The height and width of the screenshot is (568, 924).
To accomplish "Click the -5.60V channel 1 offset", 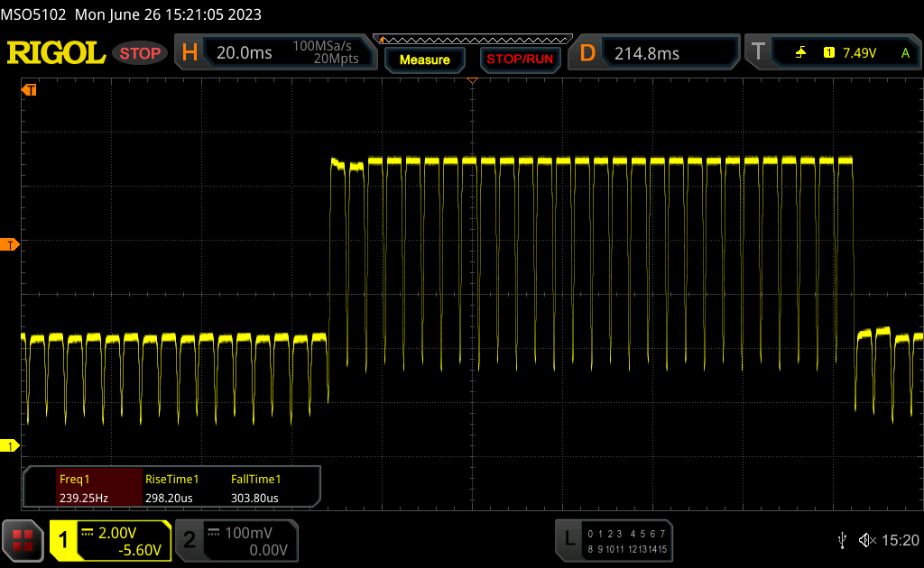I will (x=140, y=550).
